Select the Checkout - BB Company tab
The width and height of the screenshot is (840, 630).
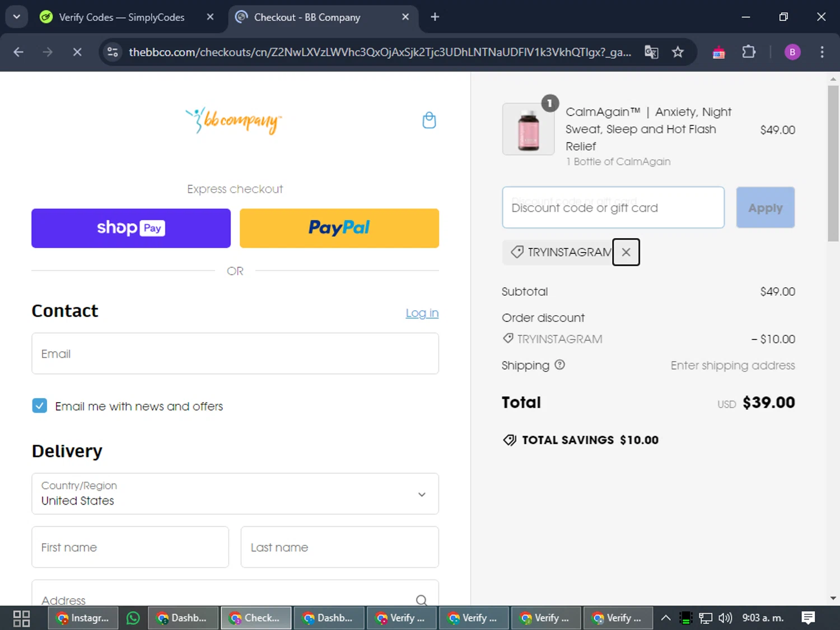pos(307,17)
